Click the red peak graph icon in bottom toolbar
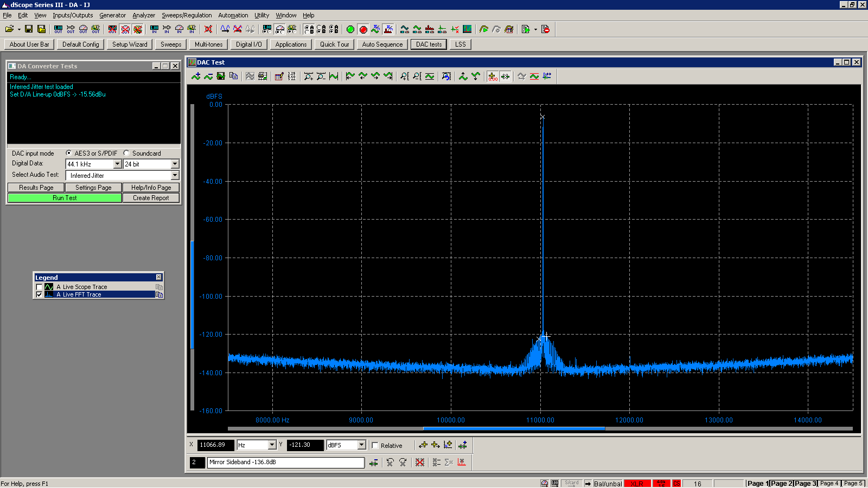The height and width of the screenshot is (488, 868). (461, 463)
